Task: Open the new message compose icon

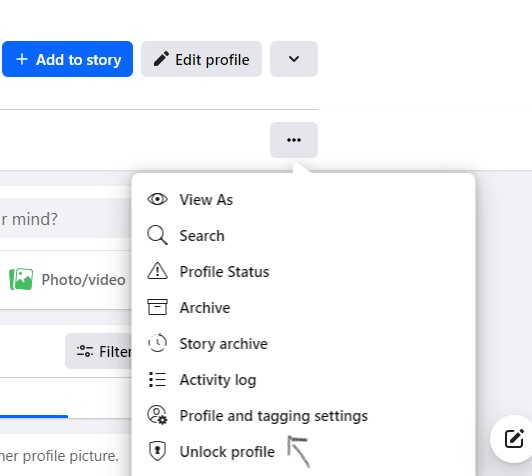Action: (x=514, y=439)
